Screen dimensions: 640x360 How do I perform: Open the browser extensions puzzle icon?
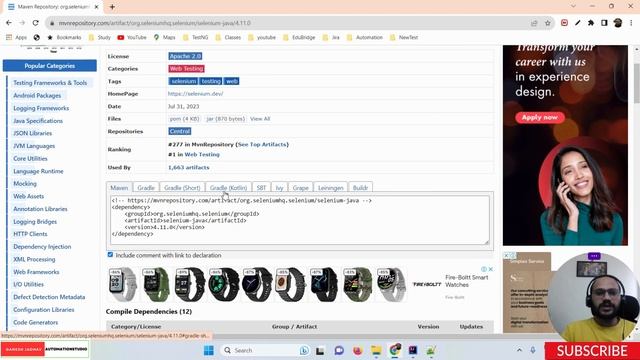point(591,23)
